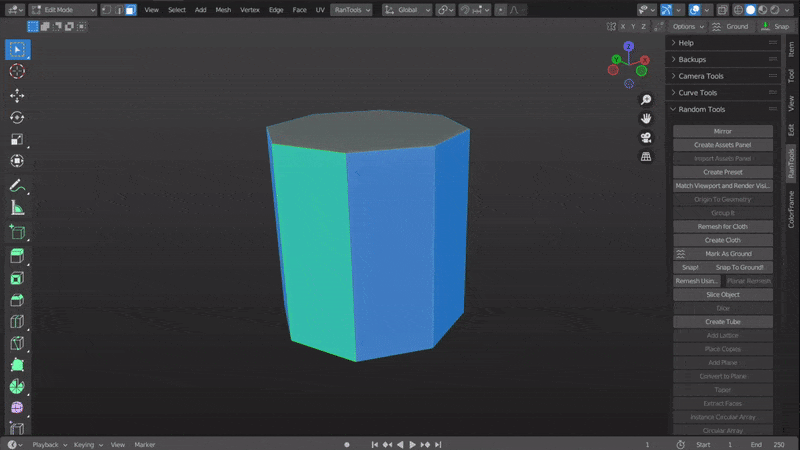Screen dimensions: 800x450
Task: Expand the Help panel
Action: [722, 43]
